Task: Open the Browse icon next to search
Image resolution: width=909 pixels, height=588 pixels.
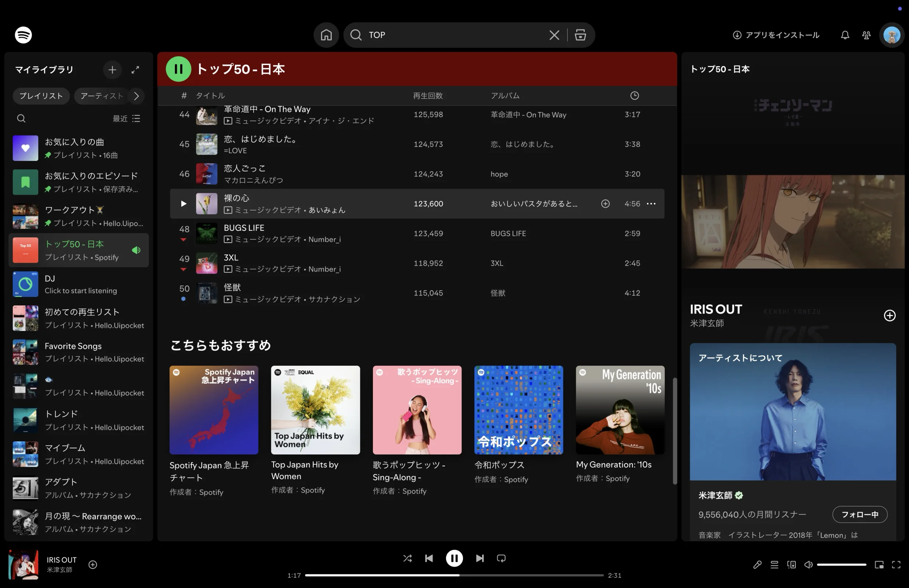Action: tap(580, 35)
